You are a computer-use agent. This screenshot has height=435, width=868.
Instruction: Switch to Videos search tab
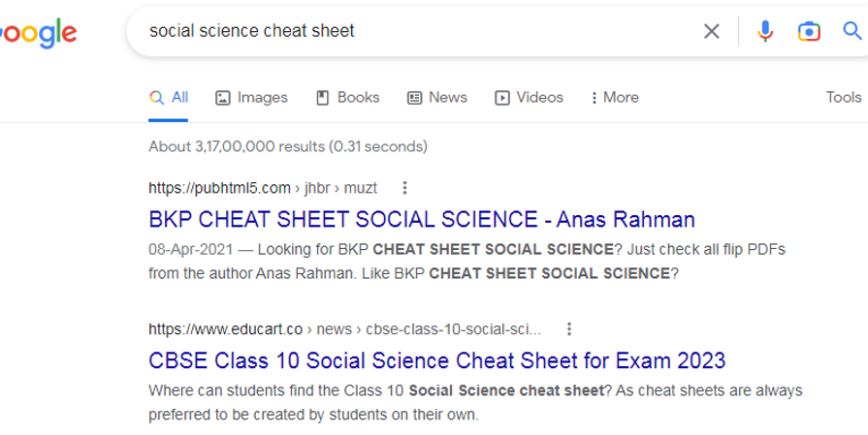[529, 97]
